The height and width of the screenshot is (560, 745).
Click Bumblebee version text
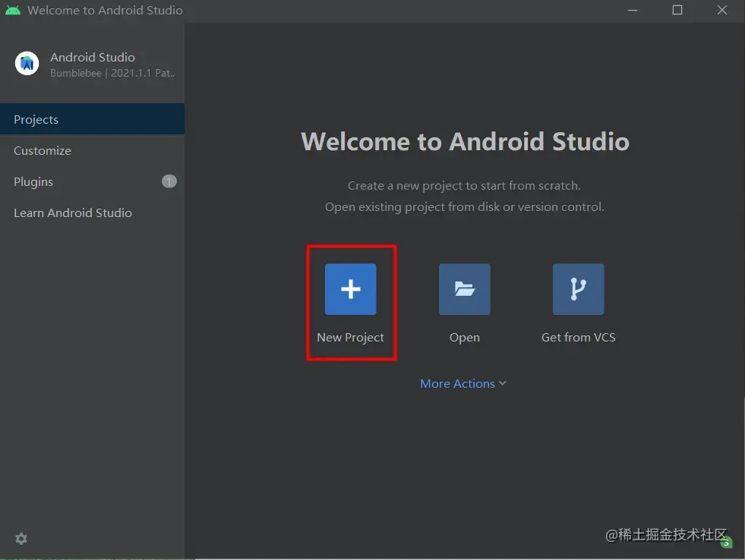coord(112,73)
